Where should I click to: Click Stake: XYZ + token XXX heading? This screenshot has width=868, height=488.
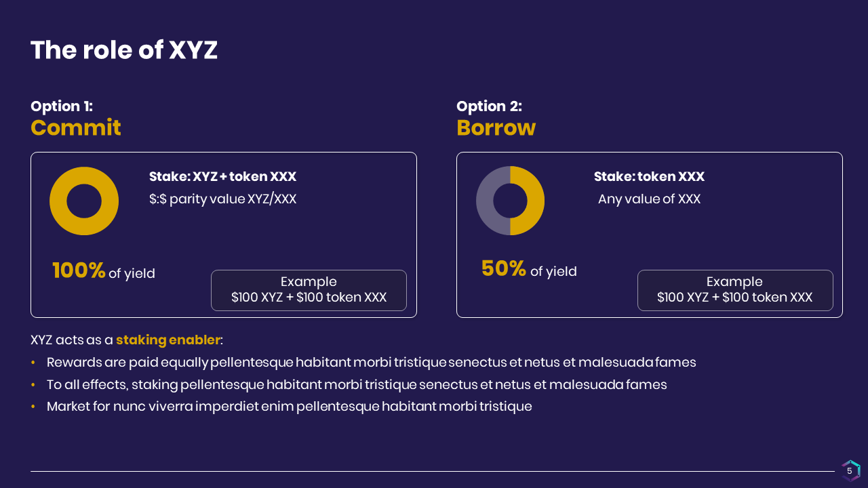click(223, 176)
